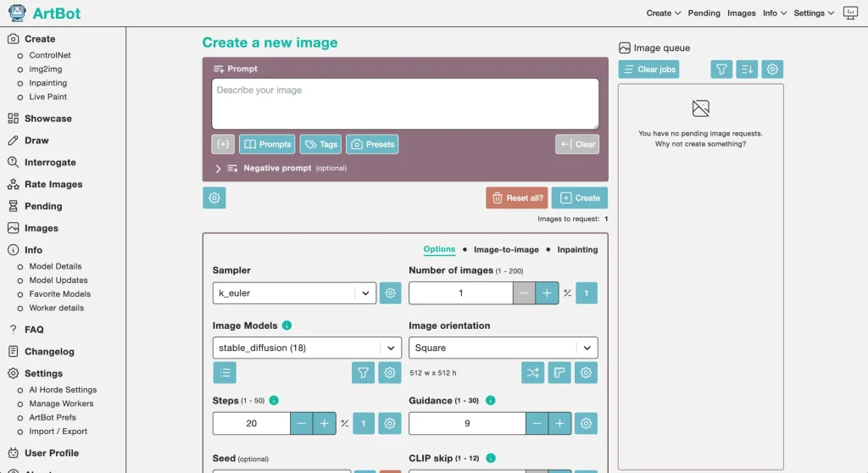Image resolution: width=868 pixels, height=473 pixels.
Task: Open the Image orientation Square dropdown
Action: point(503,348)
